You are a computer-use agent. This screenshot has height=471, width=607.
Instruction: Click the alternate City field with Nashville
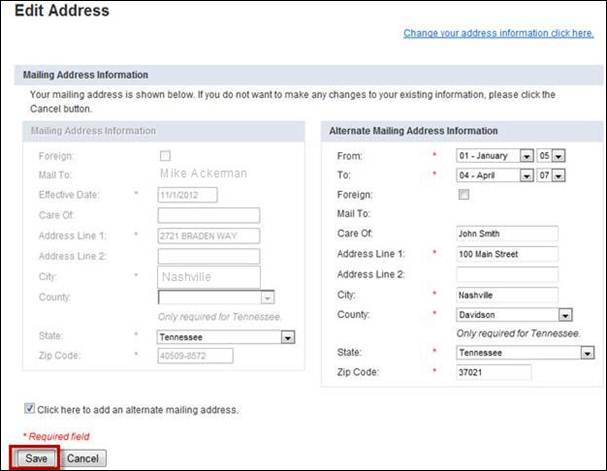(x=507, y=295)
